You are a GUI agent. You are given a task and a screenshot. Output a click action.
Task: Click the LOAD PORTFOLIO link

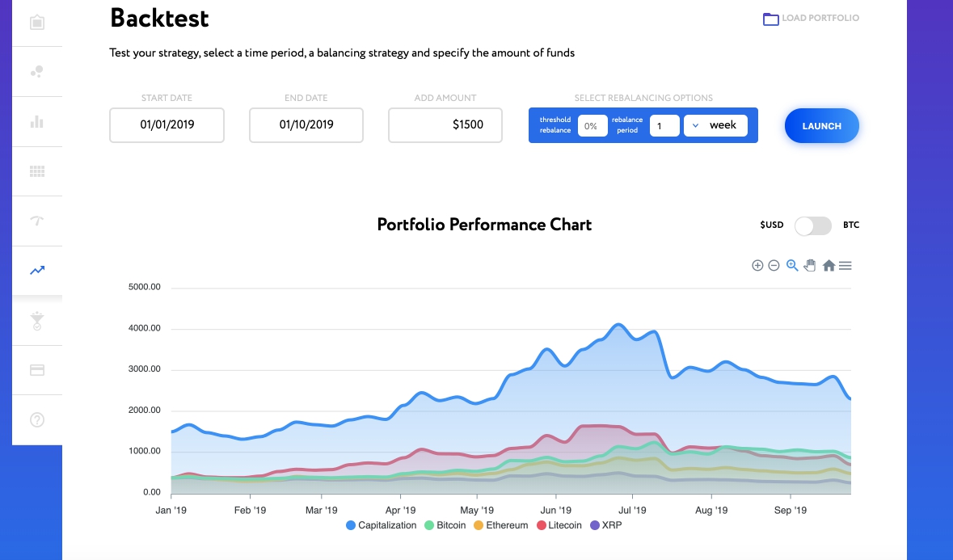tap(811, 19)
